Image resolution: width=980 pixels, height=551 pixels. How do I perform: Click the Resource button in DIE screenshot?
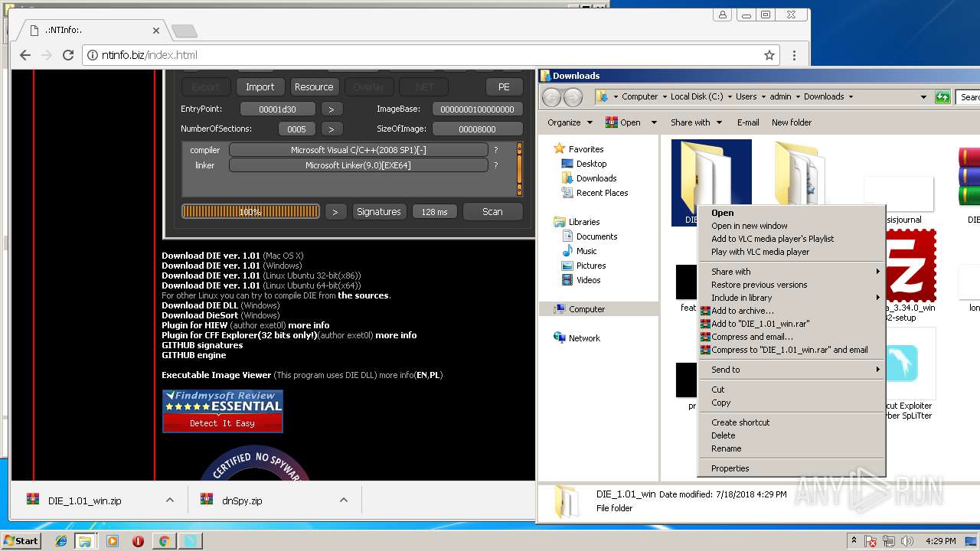coord(314,86)
